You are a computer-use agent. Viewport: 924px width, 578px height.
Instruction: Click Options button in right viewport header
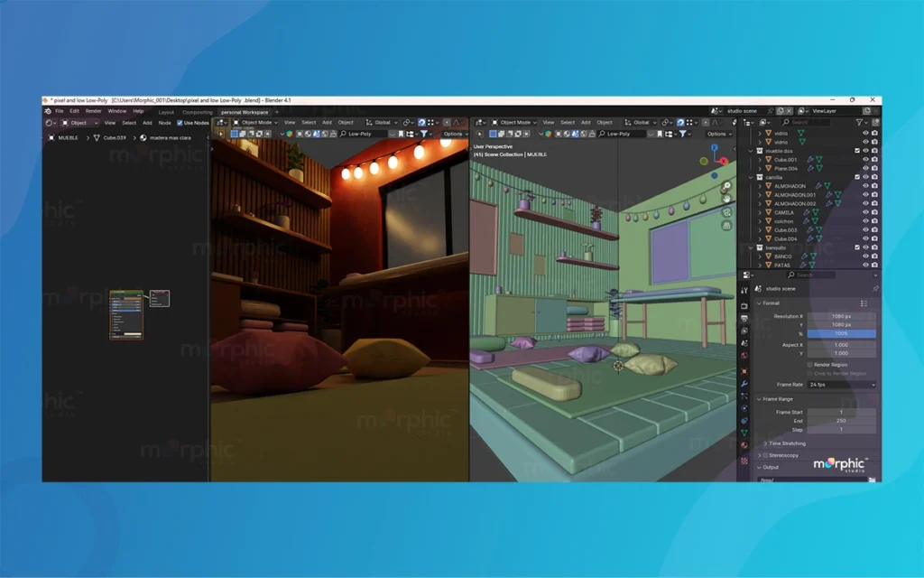click(719, 134)
